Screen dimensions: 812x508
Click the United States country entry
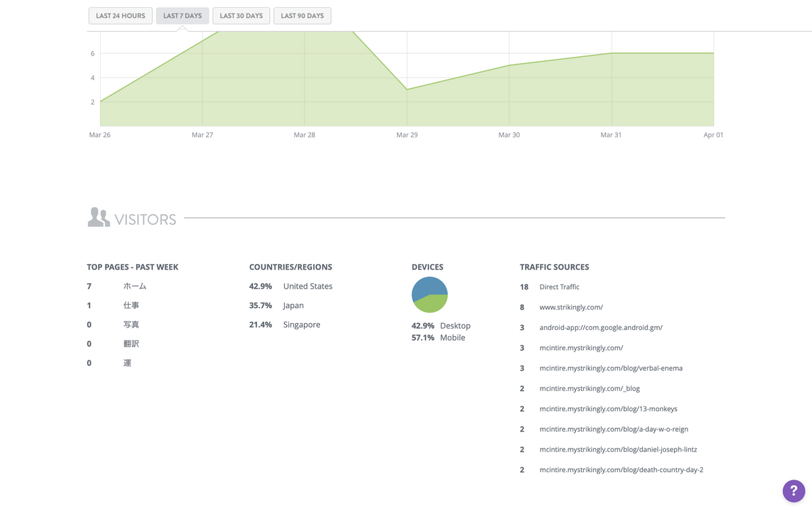(307, 287)
